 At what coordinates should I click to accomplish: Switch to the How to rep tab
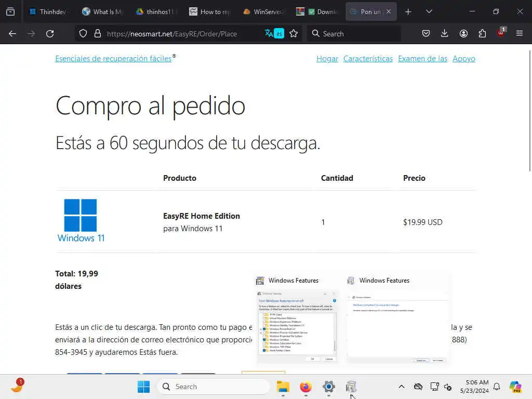point(210,12)
